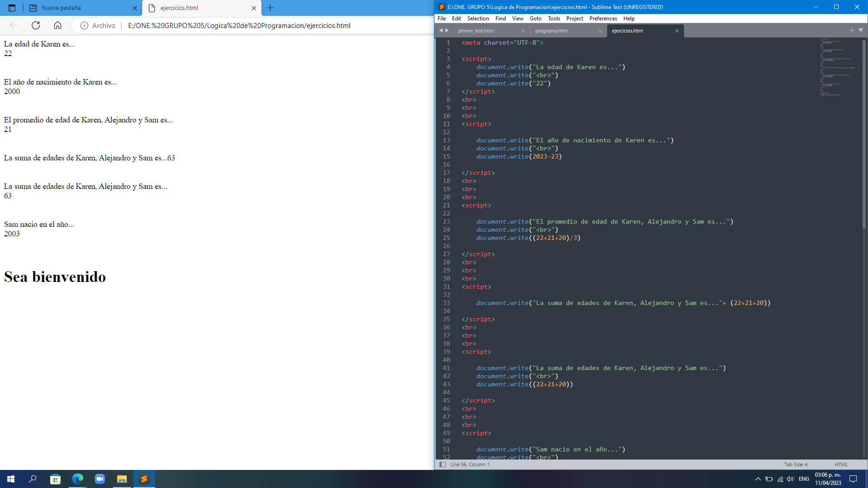
Task: Open the Preferences menu
Action: 603,19
